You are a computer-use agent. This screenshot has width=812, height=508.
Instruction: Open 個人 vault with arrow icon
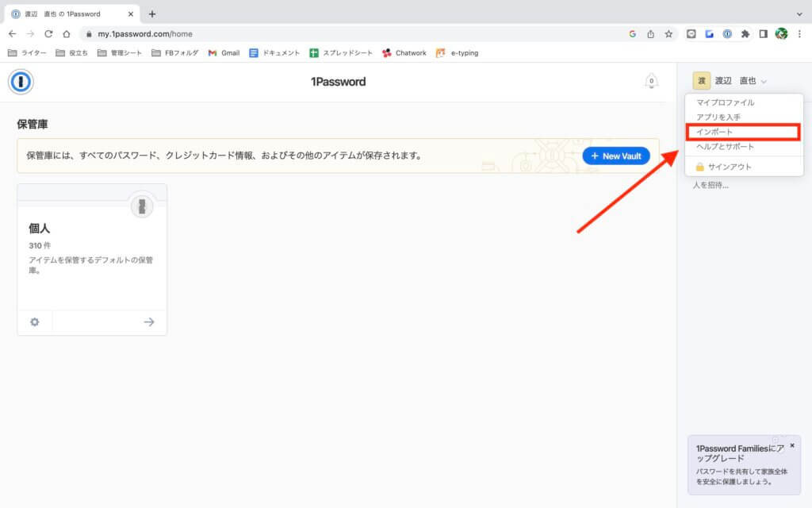click(x=149, y=322)
